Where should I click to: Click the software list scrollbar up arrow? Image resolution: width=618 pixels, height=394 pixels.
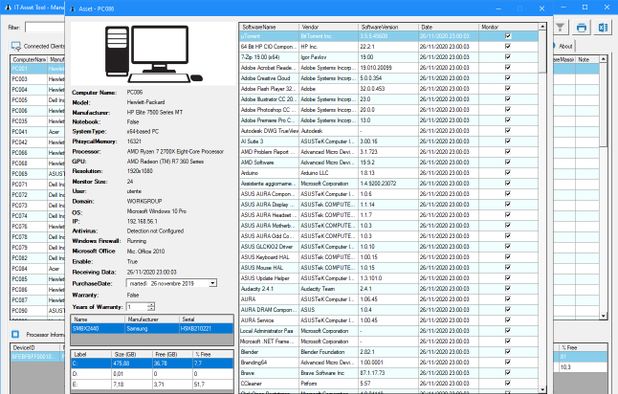(x=543, y=27)
